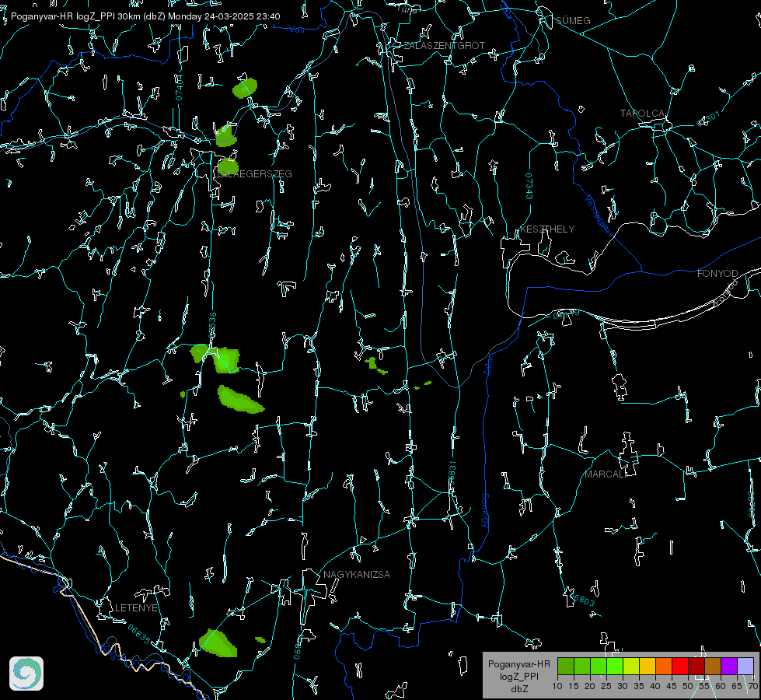Click the legend label Poganyvar-HR

(x=518, y=663)
